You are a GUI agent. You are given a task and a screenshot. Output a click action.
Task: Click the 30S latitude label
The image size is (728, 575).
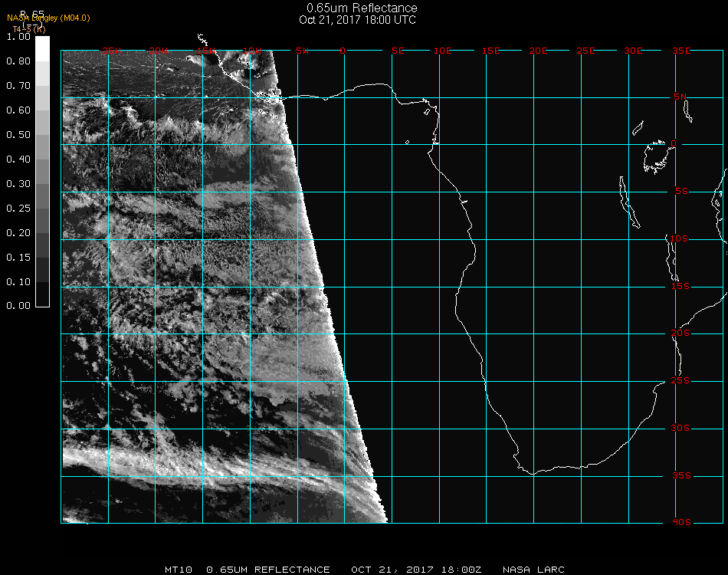680,429
